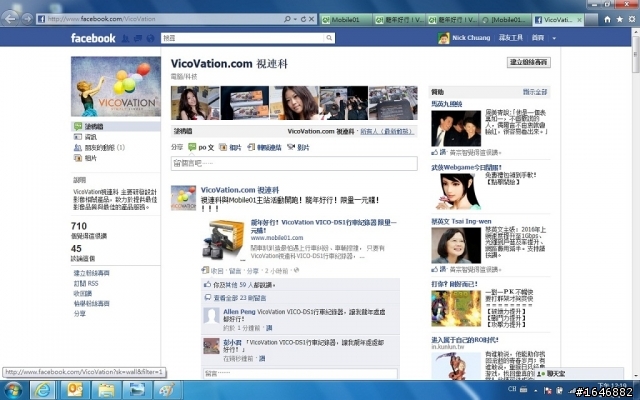The width and height of the screenshot is (640, 400).
Task: Click the Facebook search magnifier button
Action: (x=329, y=38)
